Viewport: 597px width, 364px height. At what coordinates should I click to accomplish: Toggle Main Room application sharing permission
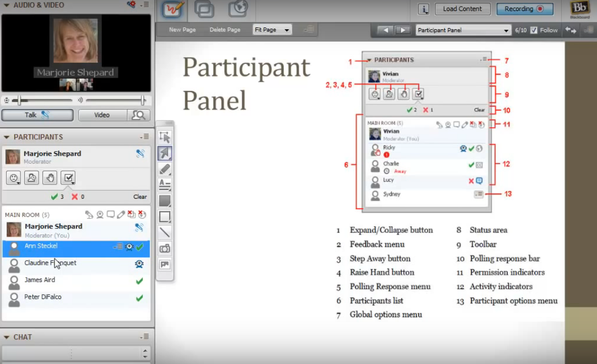132,214
